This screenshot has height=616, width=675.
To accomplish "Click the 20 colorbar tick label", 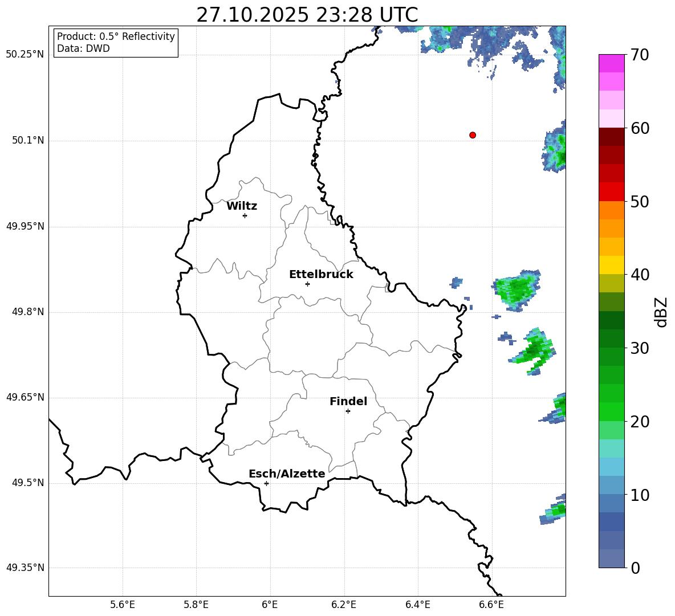I will [x=640, y=422].
